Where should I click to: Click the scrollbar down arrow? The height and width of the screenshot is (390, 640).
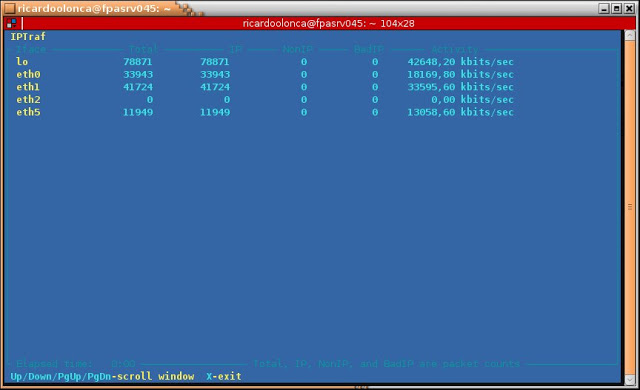pyautogui.click(x=630, y=379)
